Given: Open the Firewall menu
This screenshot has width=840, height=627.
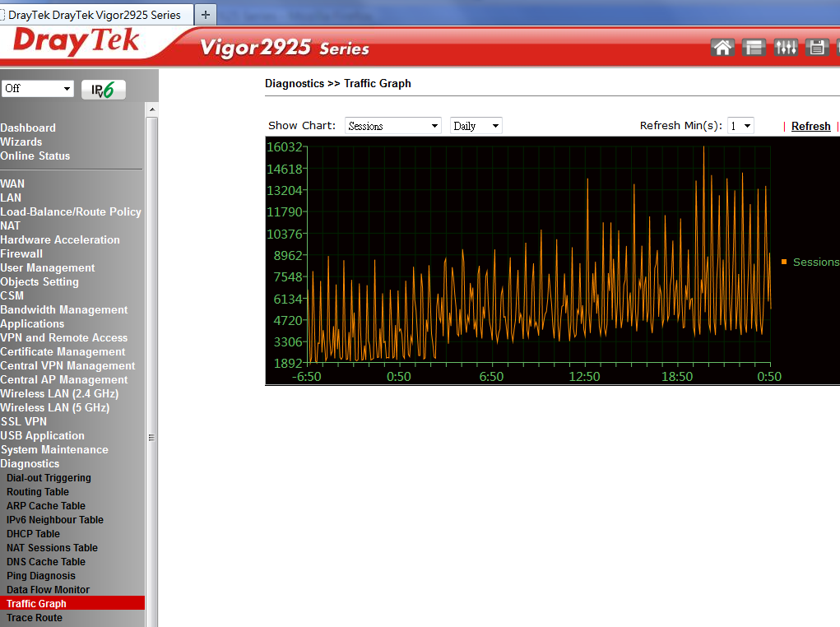Looking at the screenshot, I should [x=21, y=253].
